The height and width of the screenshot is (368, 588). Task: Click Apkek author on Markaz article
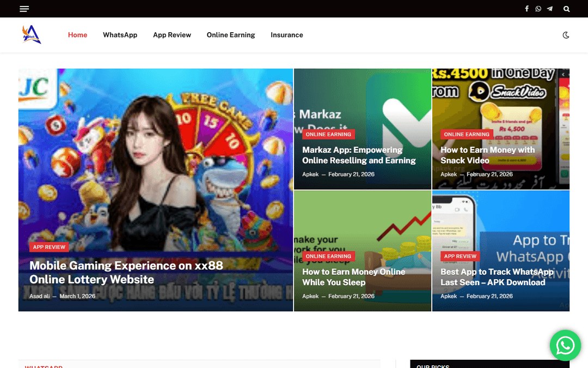point(310,174)
